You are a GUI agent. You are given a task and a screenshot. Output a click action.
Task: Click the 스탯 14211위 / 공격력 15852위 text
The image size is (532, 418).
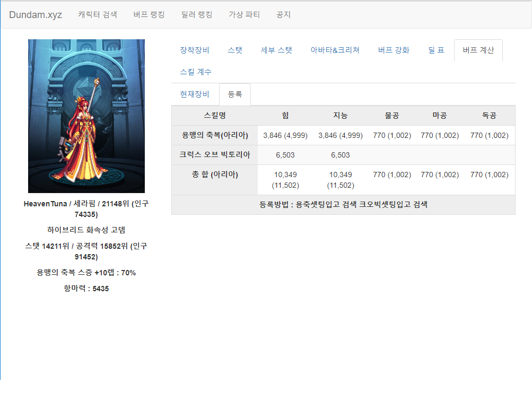(x=86, y=251)
